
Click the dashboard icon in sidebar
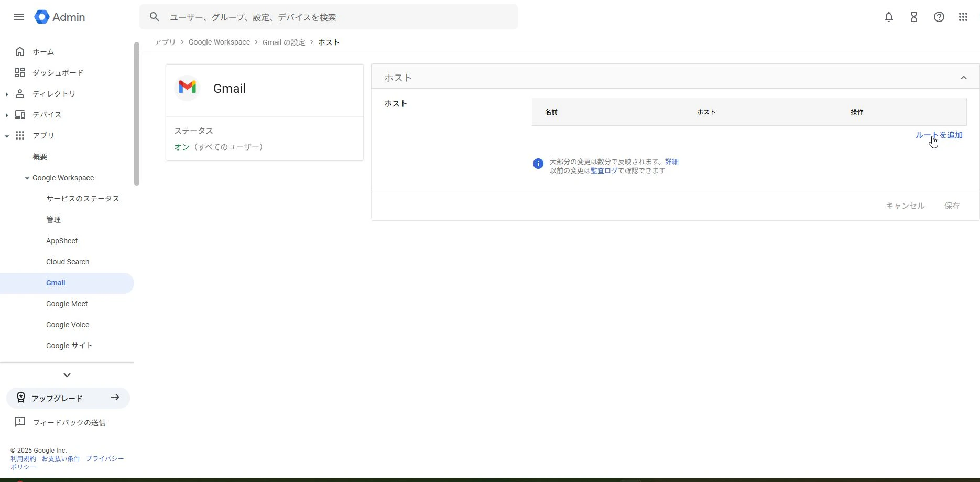(x=20, y=72)
